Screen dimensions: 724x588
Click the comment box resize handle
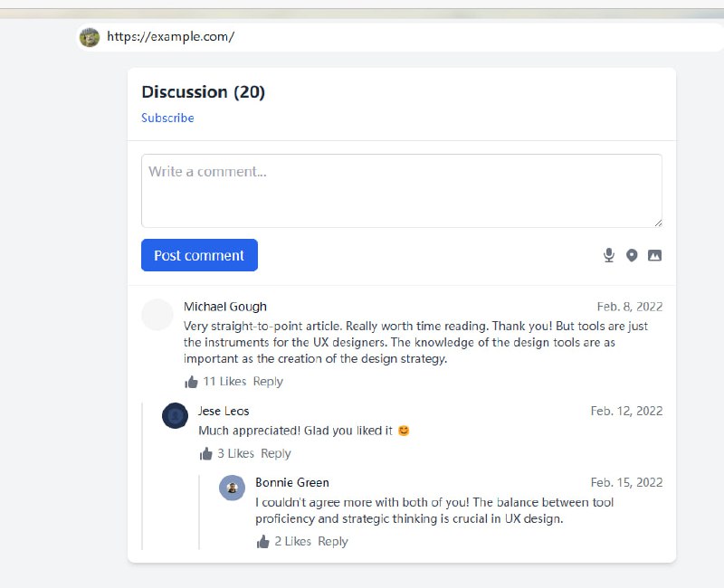click(x=657, y=223)
